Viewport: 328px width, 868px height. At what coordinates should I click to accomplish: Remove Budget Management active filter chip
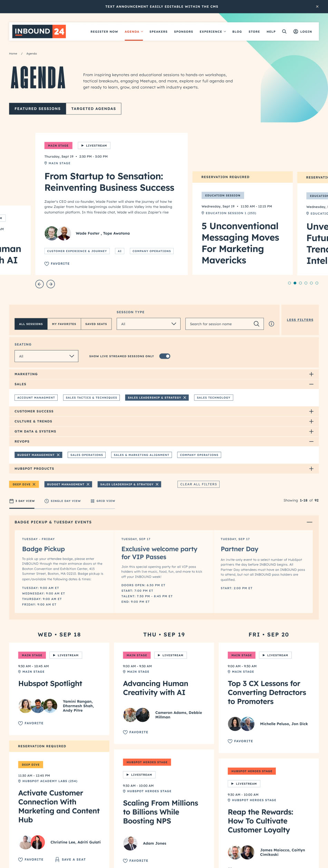[88, 484]
